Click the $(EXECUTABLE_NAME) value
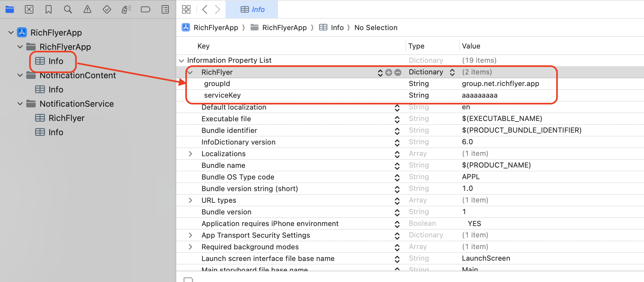 coord(502,119)
